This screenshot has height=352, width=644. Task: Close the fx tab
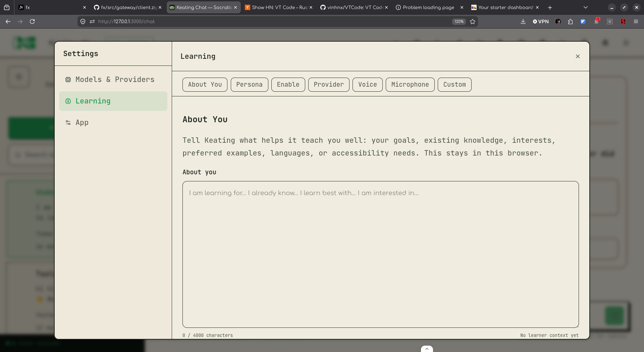point(85,7)
